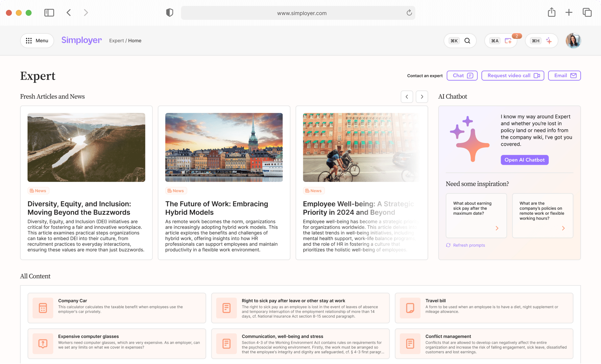
Task: Click the Expensive computer glasses question icon
Action: 43,344
